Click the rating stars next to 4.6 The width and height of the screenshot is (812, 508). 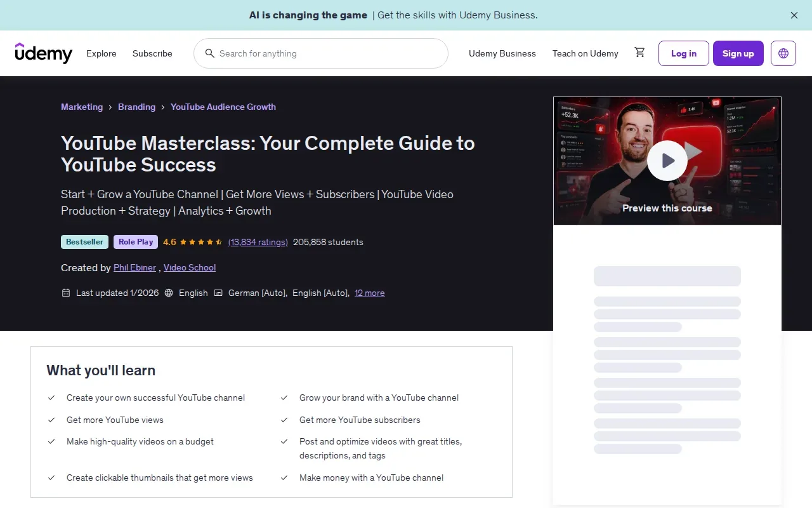click(x=201, y=242)
